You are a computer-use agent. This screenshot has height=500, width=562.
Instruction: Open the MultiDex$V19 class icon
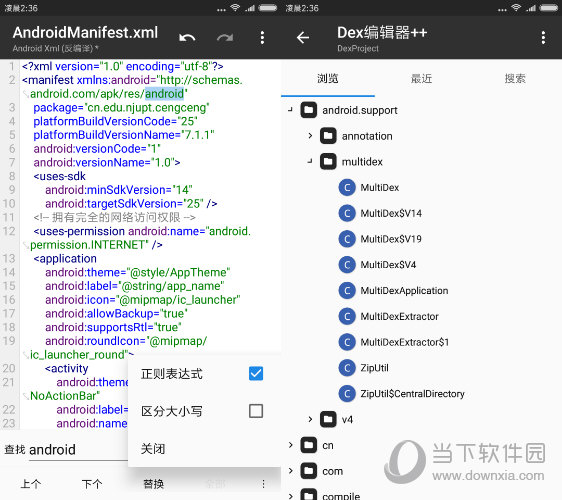point(347,239)
